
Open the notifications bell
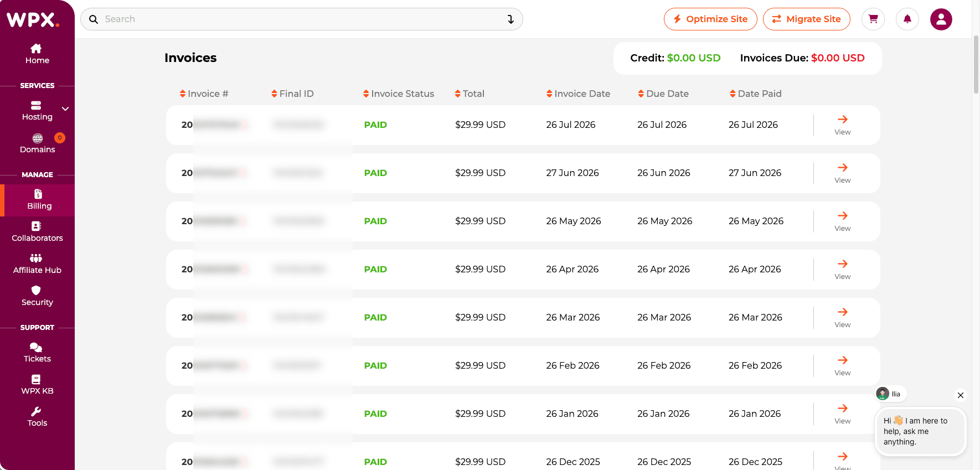point(907,19)
